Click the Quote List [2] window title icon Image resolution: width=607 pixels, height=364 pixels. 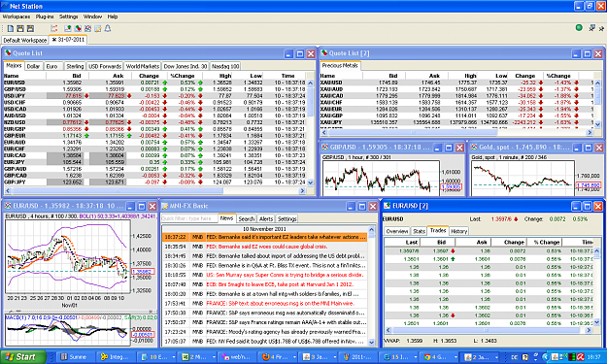click(324, 53)
